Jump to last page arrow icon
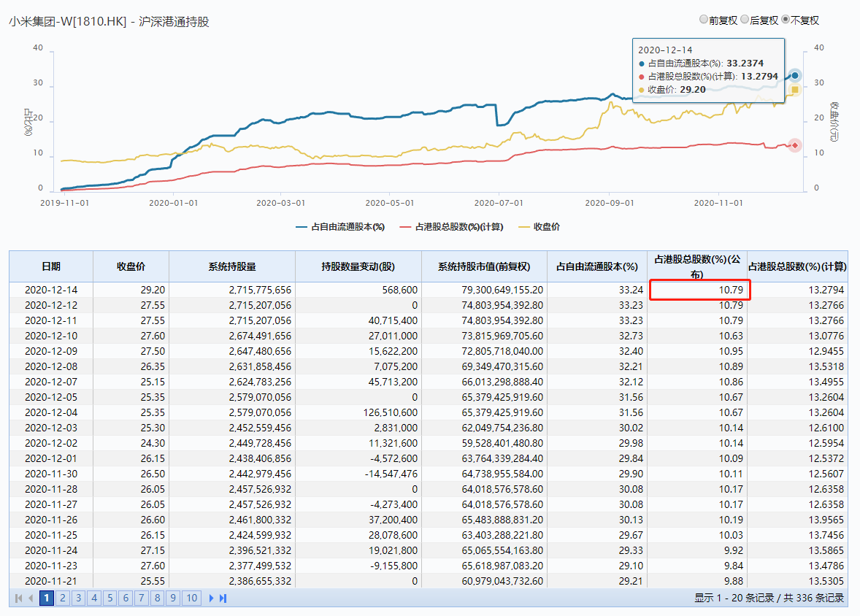The width and height of the screenshot is (860, 616). coord(223,598)
